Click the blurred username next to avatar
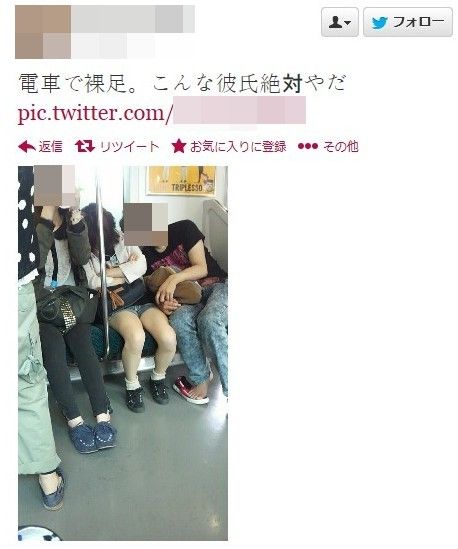This screenshot has width=458, height=549. [x=133, y=19]
